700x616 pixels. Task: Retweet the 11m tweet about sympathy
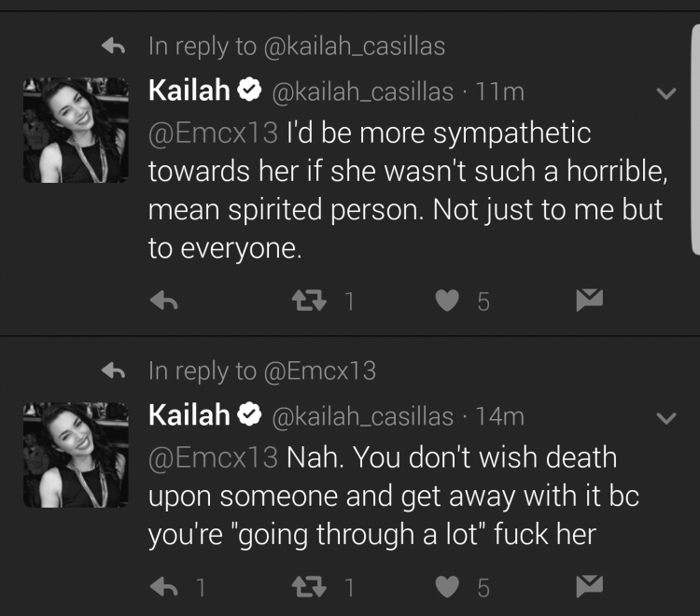coord(309,301)
